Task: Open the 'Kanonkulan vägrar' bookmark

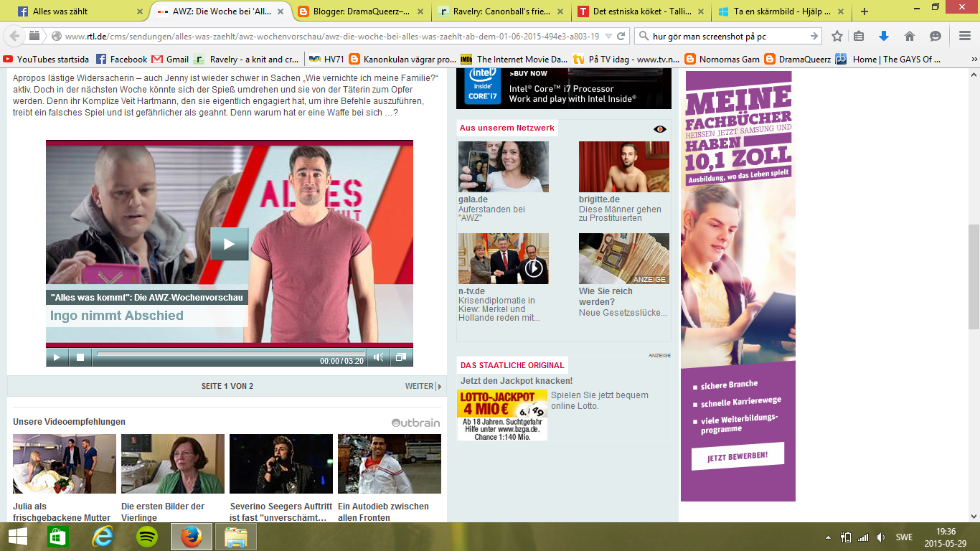Action: tap(403, 60)
